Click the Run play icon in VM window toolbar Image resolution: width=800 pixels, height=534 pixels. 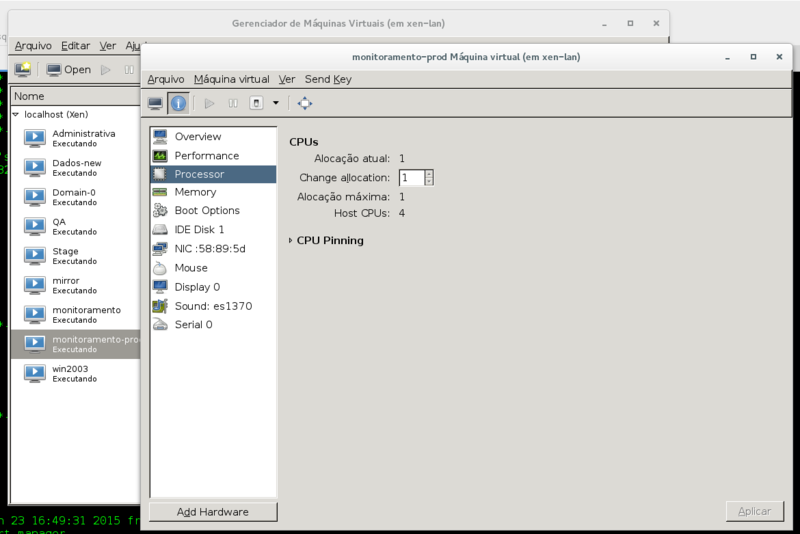pos(209,104)
